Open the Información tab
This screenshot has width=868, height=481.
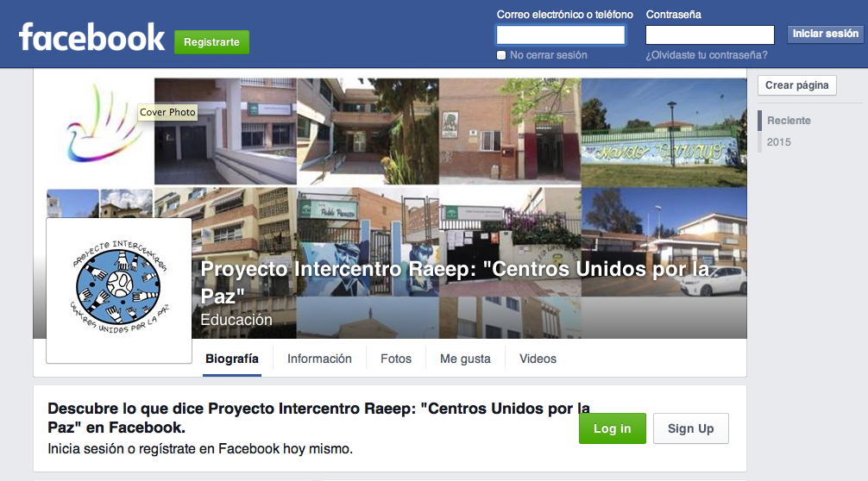(x=319, y=359)
